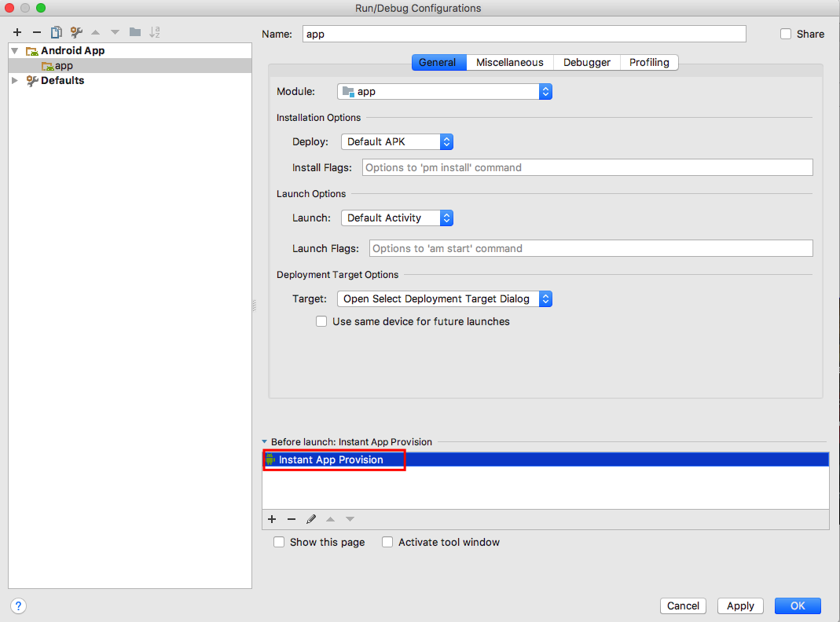Click the Launch Flags input field
The image size is (840, 622).
click(591, 248)
